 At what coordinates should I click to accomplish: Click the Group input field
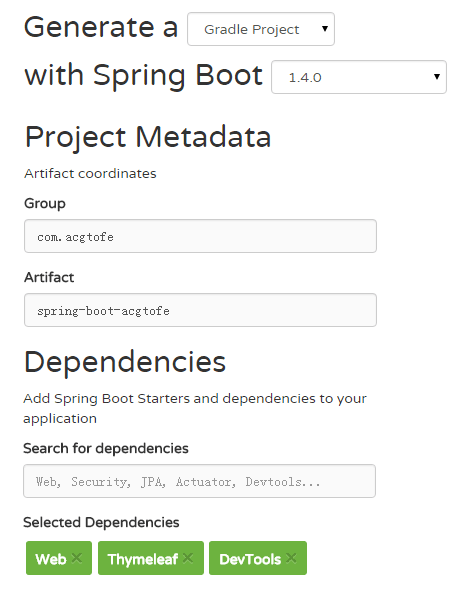tap(200, 236)
